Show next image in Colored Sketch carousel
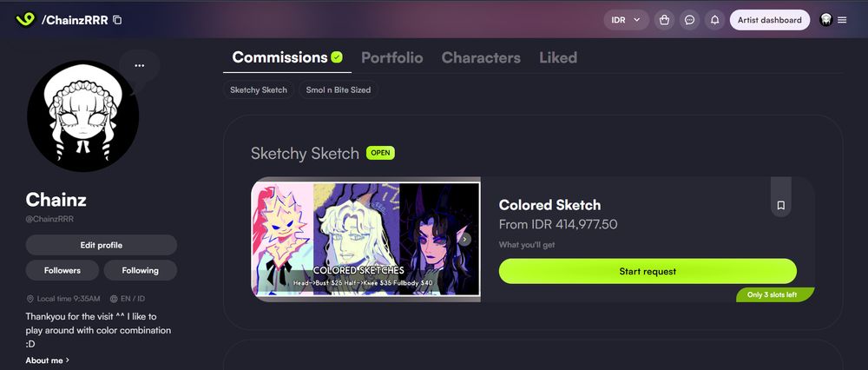868x370 pixels. (464, 239)
